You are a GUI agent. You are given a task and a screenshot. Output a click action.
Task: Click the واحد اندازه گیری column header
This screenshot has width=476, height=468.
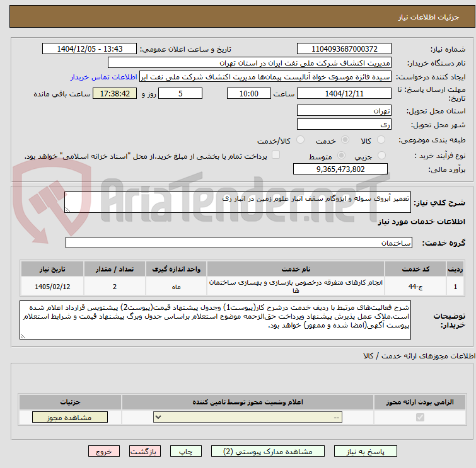176,269
